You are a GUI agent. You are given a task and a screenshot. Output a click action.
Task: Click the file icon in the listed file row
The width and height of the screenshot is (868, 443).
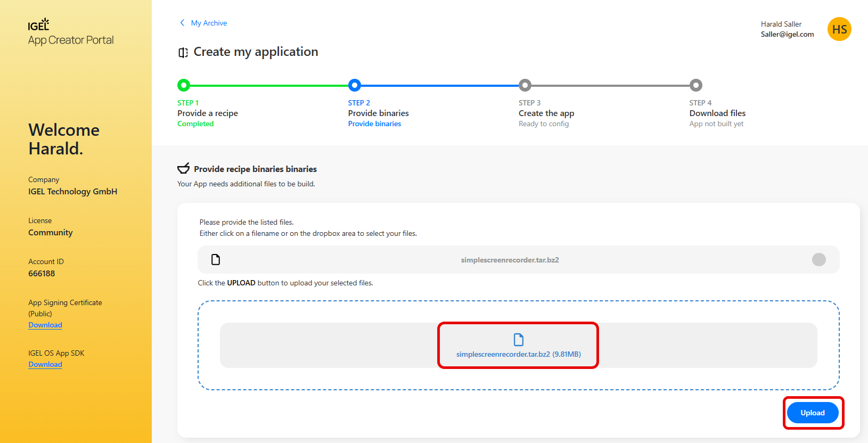click(216, 260)
